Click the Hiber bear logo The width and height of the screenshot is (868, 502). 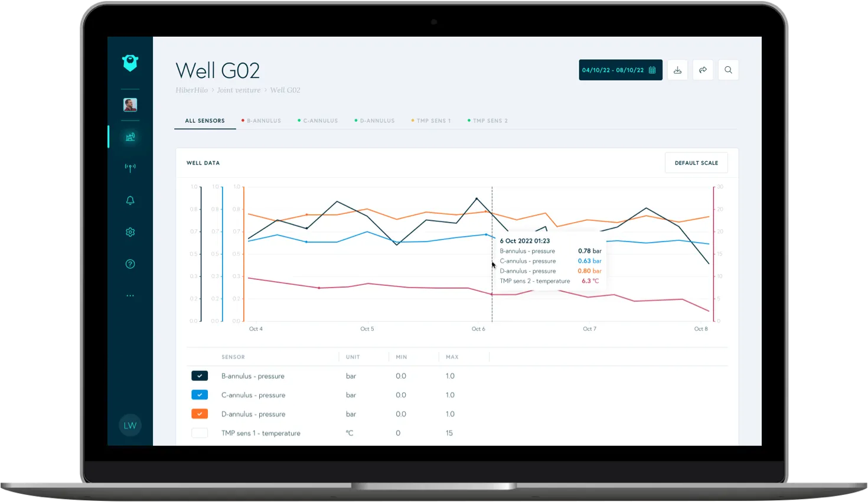click(130, 63)
